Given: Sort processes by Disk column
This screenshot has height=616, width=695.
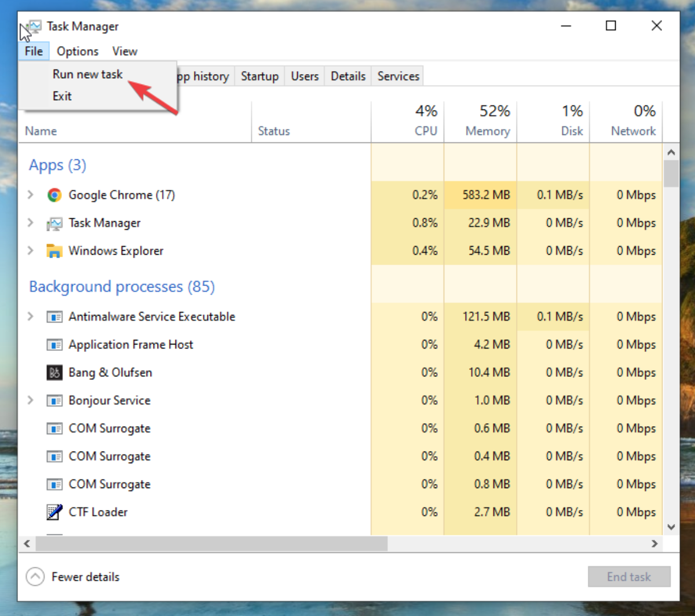Looking at the screenshot, I should 553,122.
